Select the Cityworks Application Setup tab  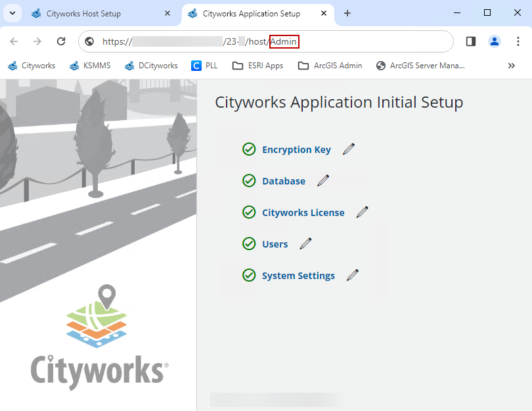tap(258, 14)
